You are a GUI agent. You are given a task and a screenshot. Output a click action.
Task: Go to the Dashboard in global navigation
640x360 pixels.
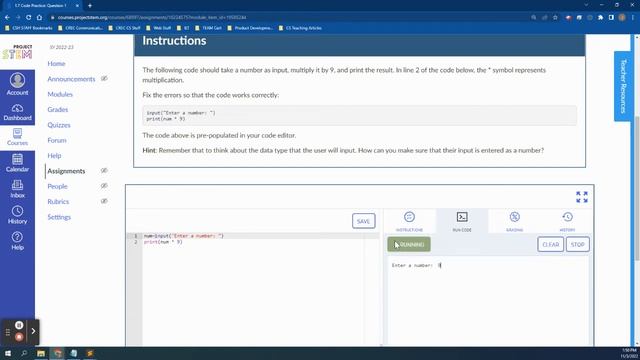coord(17,112)
